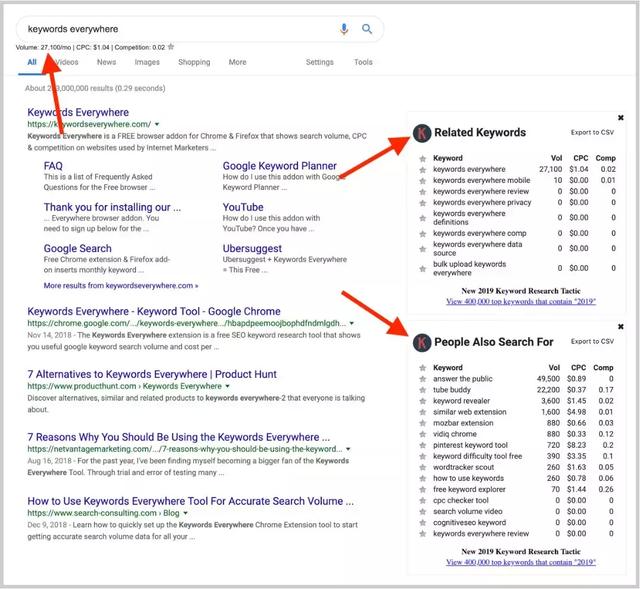Open the More search menu
Image resolution: width=640 pixels, height=589 pixels.
[x=238, y=62]
